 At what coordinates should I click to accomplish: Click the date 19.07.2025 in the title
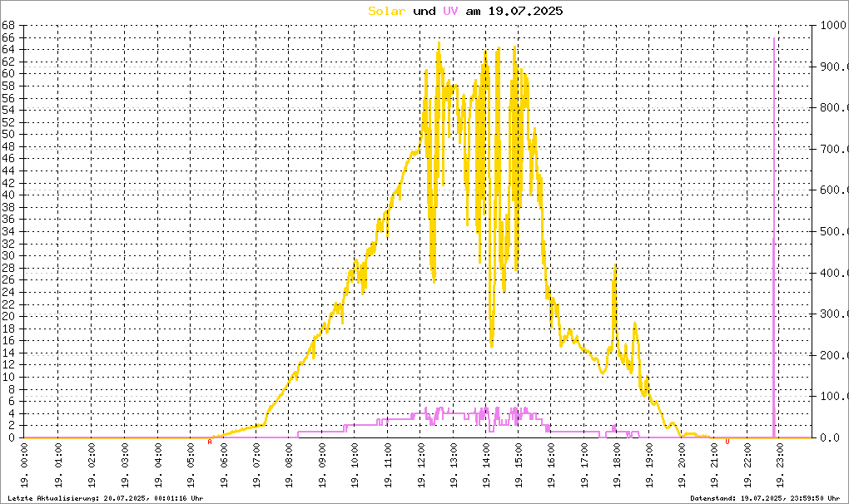(x=525, y=11)
